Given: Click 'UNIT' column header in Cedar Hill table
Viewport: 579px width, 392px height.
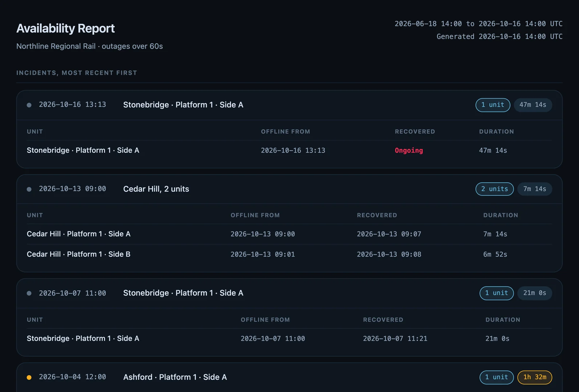Looking at the screenshot, I should (35, 215).
